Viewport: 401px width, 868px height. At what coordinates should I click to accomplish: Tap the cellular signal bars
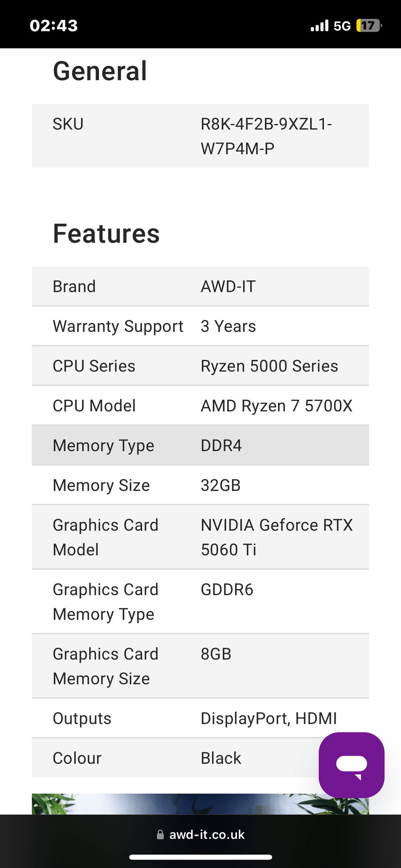pyautogui.click(x=319, y=26)
